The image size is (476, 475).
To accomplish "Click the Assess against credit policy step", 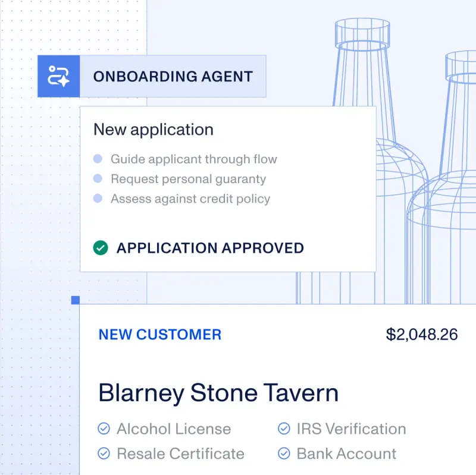I will pyautogui.click(x=190, y=199).
